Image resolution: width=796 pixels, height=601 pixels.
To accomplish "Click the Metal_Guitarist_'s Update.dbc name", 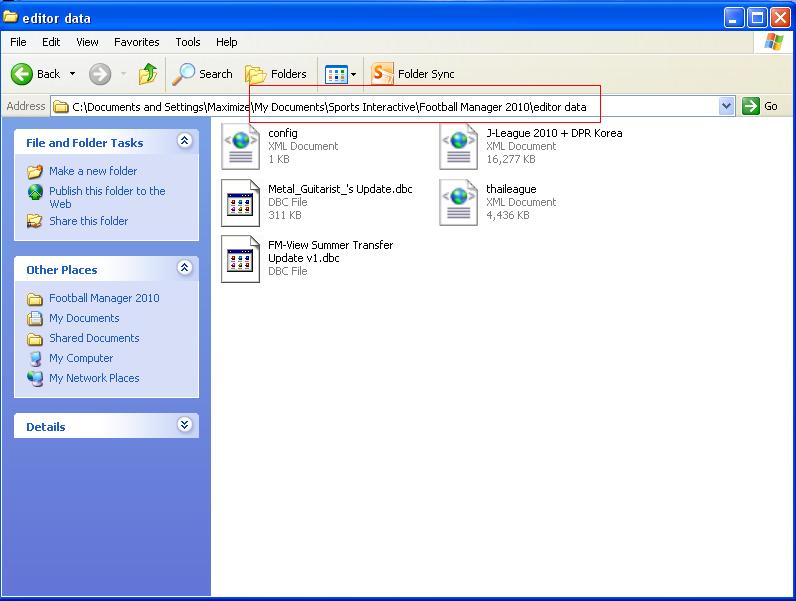I will [x=340, y=189].
